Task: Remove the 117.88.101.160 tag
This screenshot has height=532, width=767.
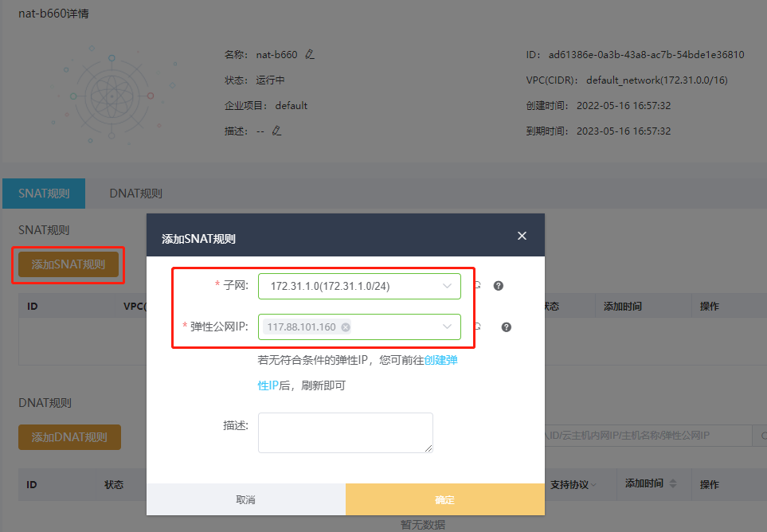Action: [x=346, y=327]
